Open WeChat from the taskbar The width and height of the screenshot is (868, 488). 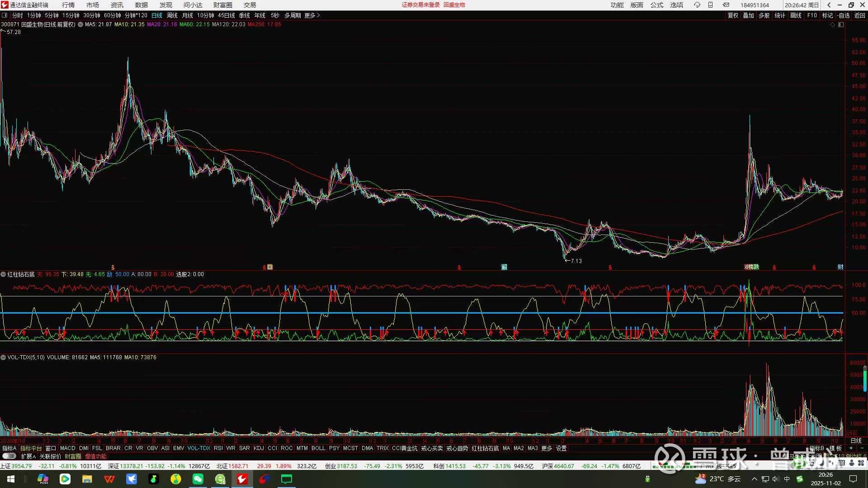tap(198, 479)
